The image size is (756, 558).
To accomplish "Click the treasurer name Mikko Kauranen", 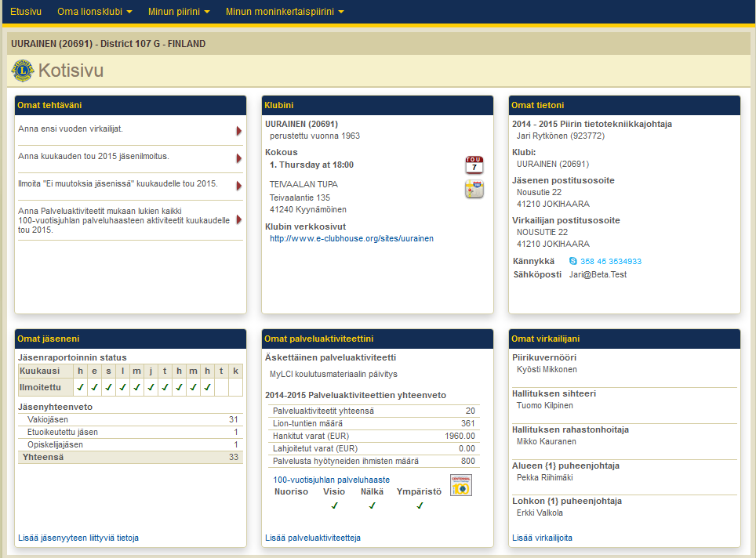I will click(x=547, y=442).
